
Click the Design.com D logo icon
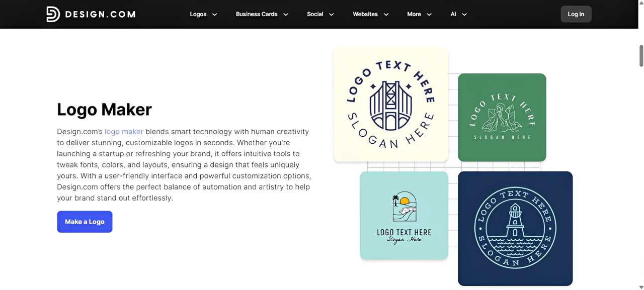(x=53, y=14)
